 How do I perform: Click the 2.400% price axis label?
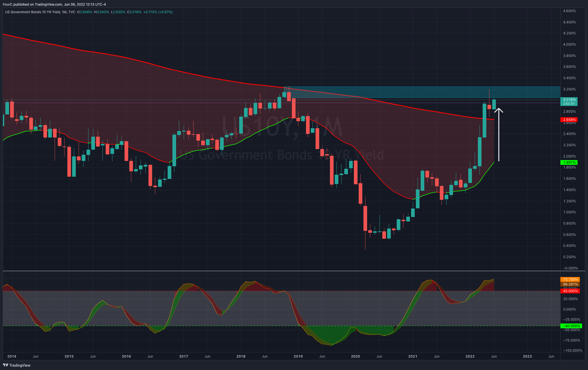pos(569,134)
